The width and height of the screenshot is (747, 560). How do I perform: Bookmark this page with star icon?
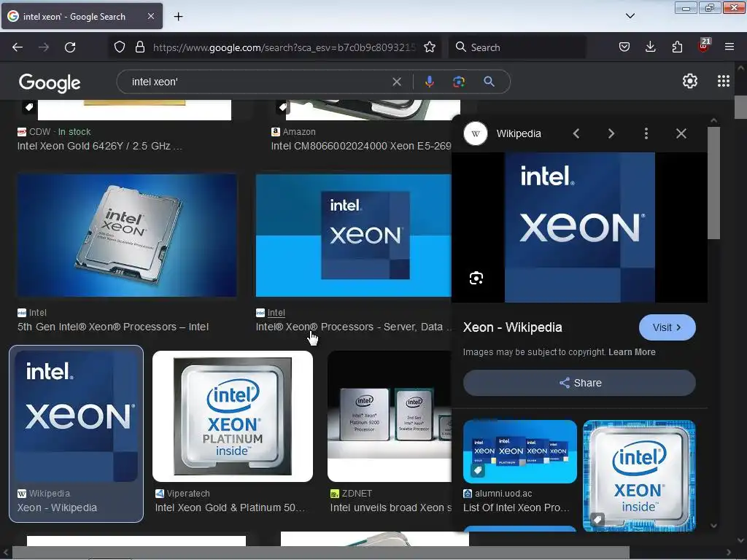tap(430, 47)
